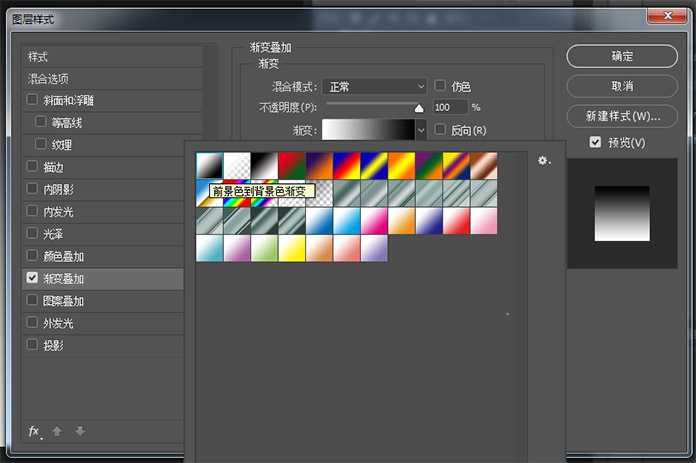Click the 新建样式 new style button
The width and height of the screenshot is (696, 463).
[x=622, y=116]
